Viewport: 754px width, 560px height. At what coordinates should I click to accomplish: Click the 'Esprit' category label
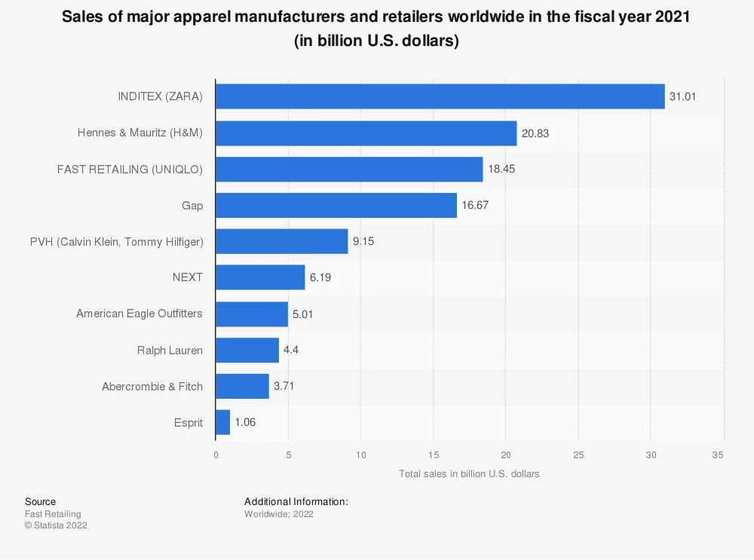[x=188, y=423]
